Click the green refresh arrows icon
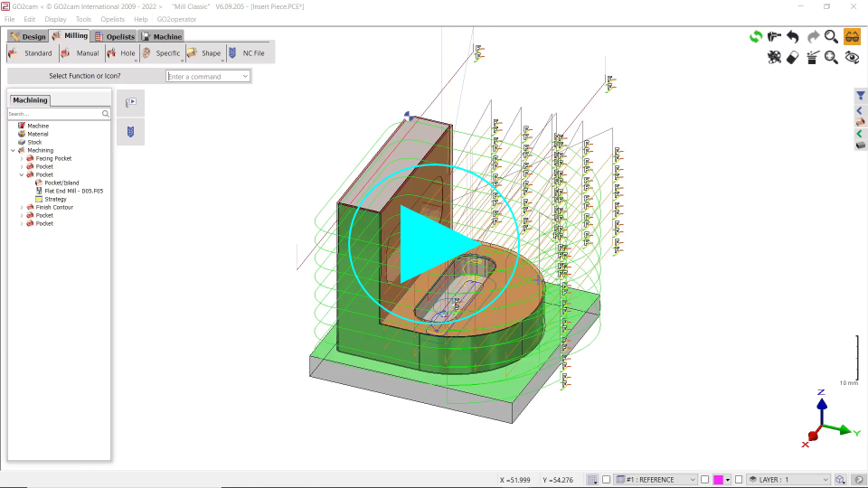This screenshot has height=488, width=868. 755,37
